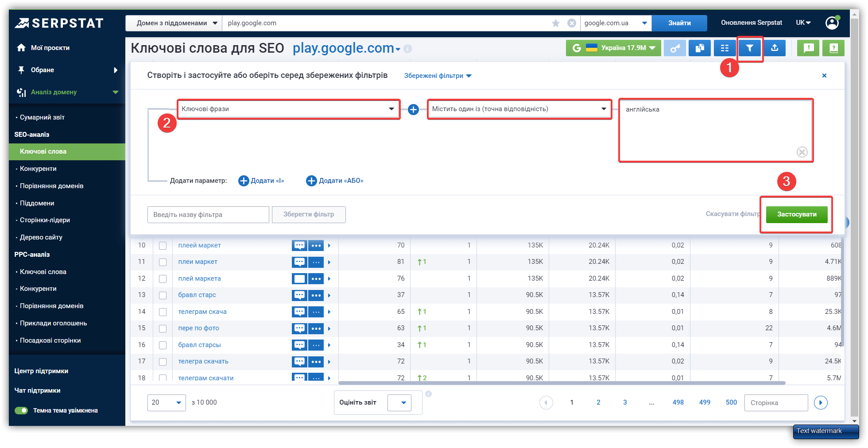Click the funnel filter icon in toolbar
The image size is (868, 448).
tap(749, 48)
